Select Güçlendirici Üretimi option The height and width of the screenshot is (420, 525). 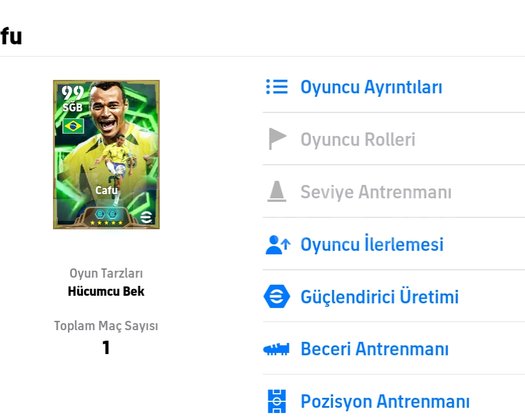pyautogui.click(x=394, y=296)
